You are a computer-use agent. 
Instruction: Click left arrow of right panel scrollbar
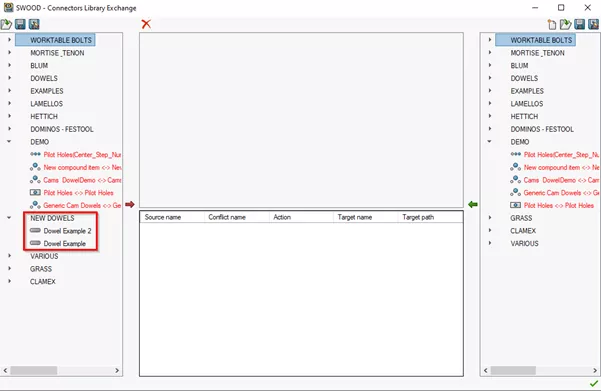486,370
